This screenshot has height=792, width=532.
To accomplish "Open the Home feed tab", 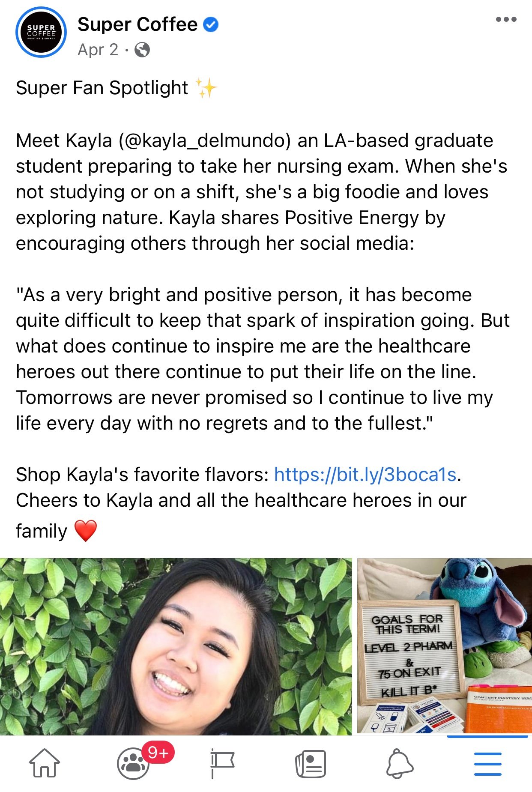I will [x=45, y=763].
